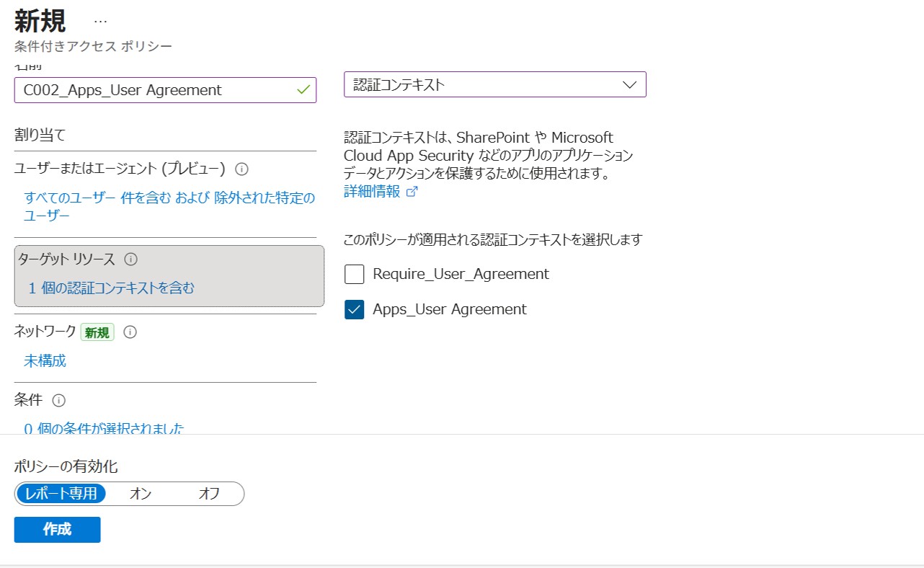Check the Require_User_Agreement checkbox
This screenshot has width=924, height=568.
tap(354, 274)
